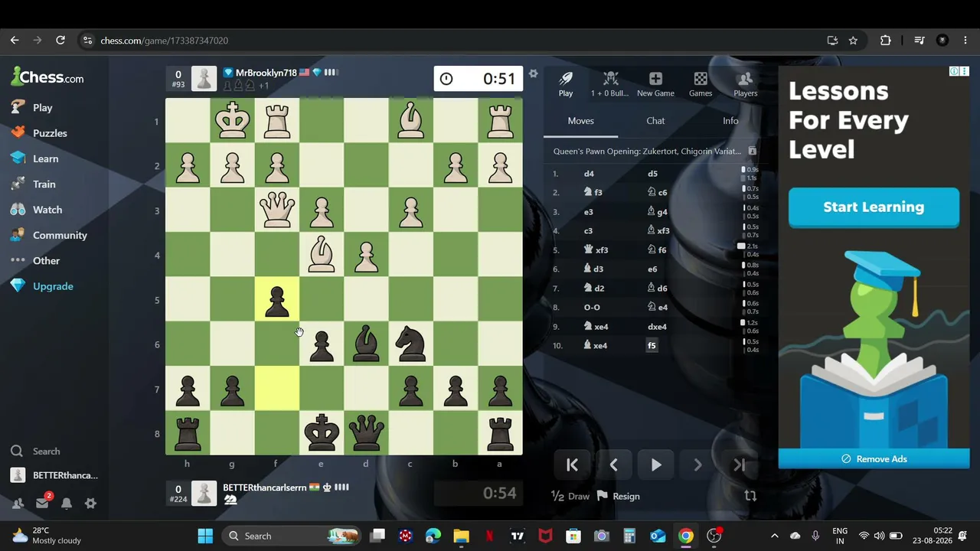Open the ad info icon on the advertisement
Viewport: 980px width, 551px height.
point(954,71)
